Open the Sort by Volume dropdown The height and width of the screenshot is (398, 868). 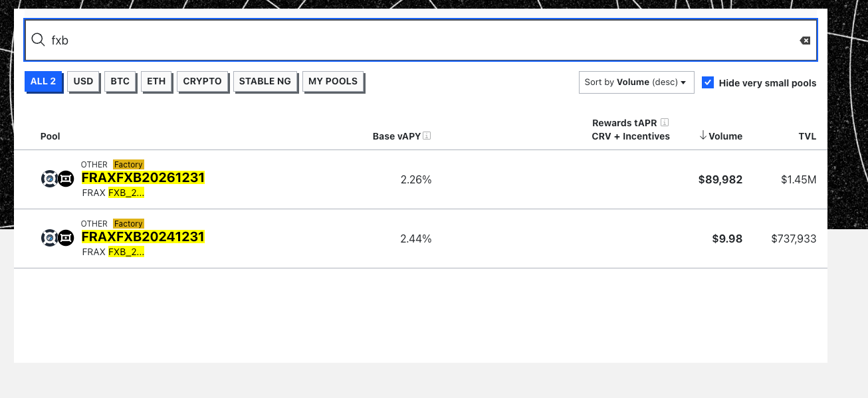click(636, 82)
